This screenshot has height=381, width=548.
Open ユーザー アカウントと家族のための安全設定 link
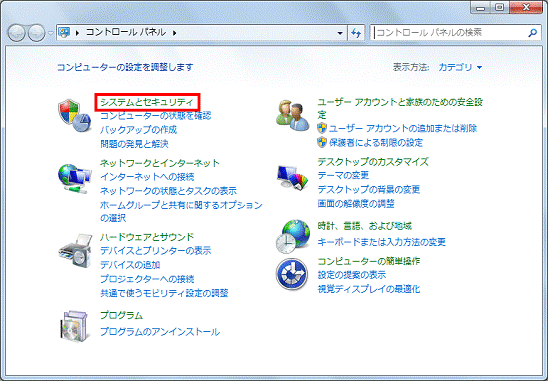tap(400, 108)
